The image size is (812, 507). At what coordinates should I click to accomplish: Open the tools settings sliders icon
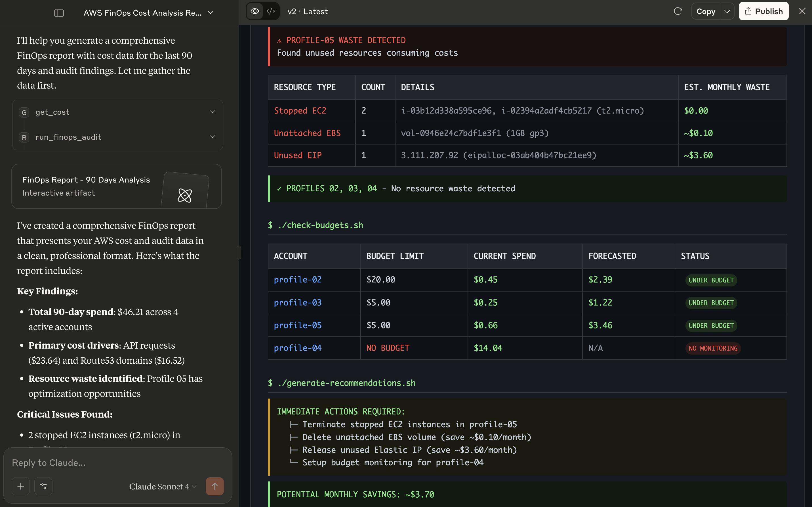43,486
